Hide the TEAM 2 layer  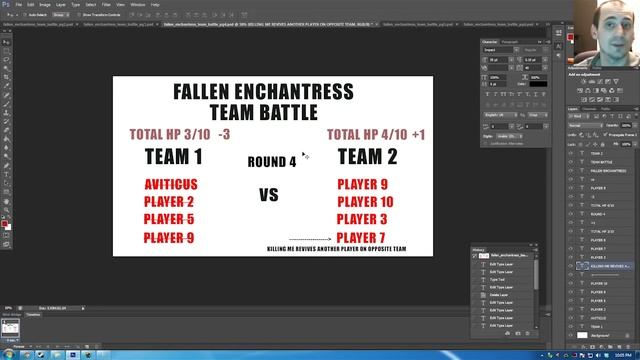[571, 153]
